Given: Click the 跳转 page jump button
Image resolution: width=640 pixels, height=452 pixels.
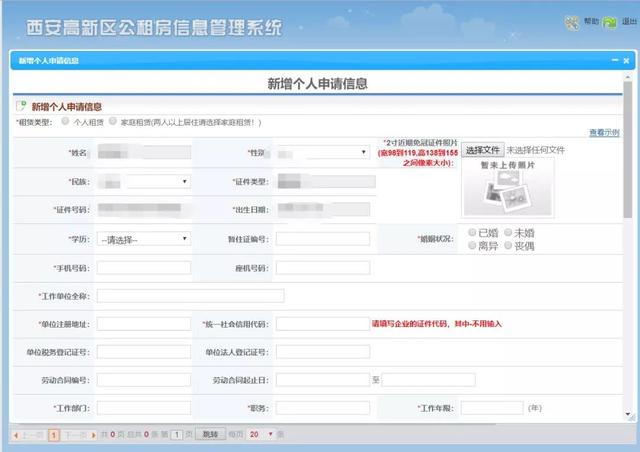Looking at the screenshot, I should [x=211, y=434].
